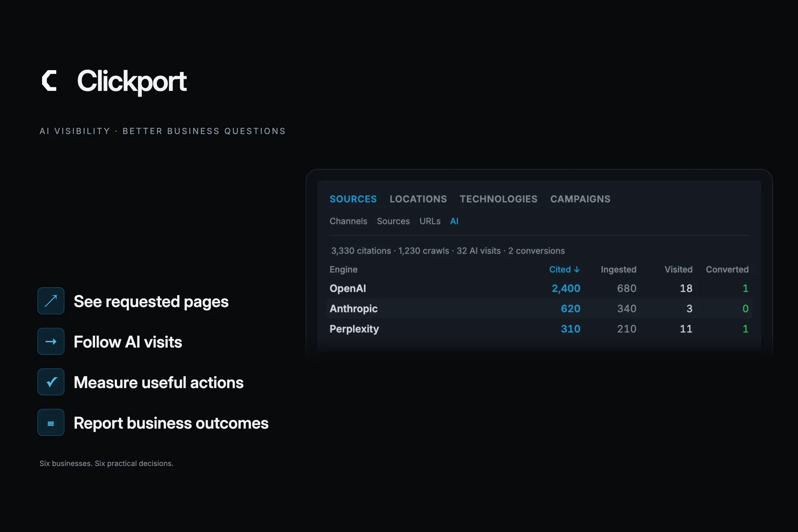Click the Follow AI visits text
Viewport: 798px width, 532px height.
click(128, 342)
